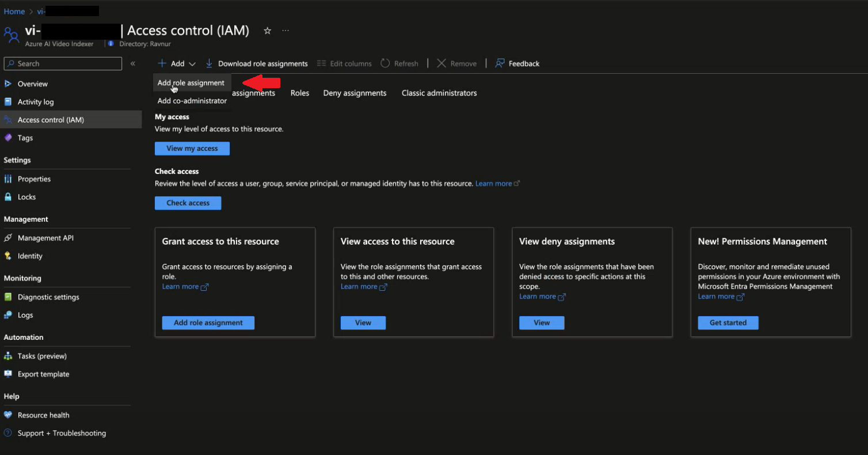Choose Add co-administrator from dropdown
Screen dimensions: 868x455
click(192, 101)
